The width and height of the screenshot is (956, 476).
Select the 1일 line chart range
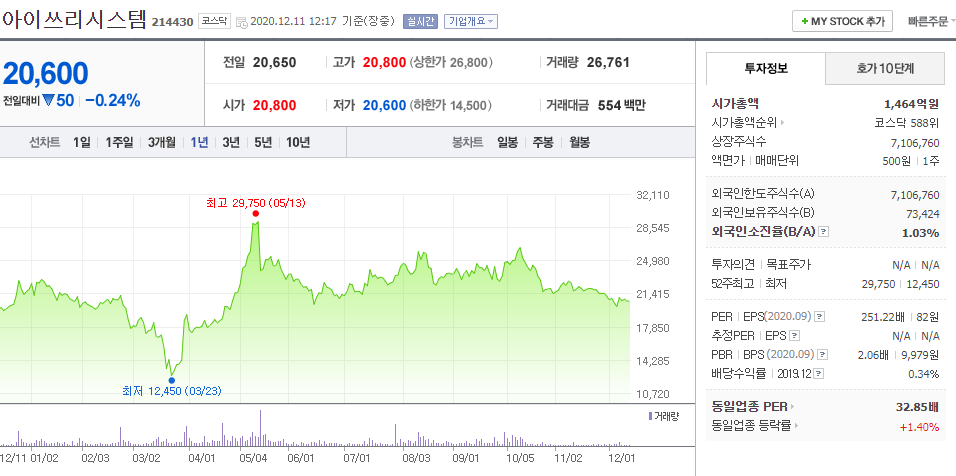[x=82, y=143]
